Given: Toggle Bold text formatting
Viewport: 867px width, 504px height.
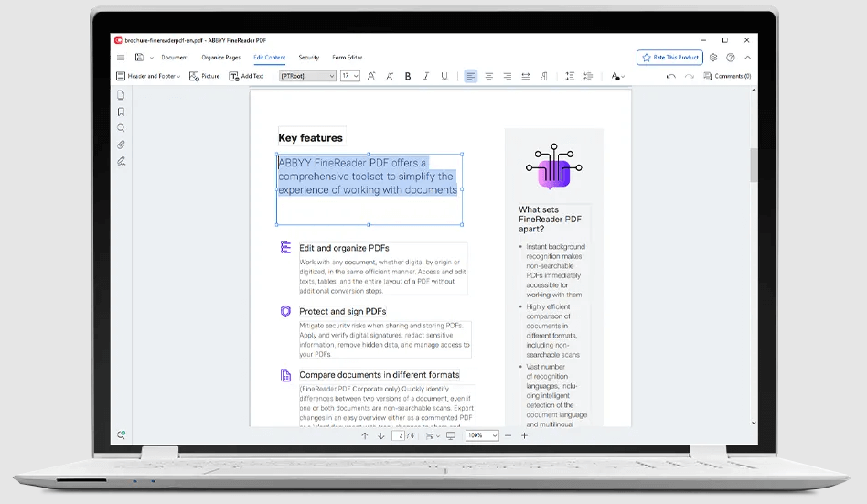Looking at the screenshot, I should point(408,77).
